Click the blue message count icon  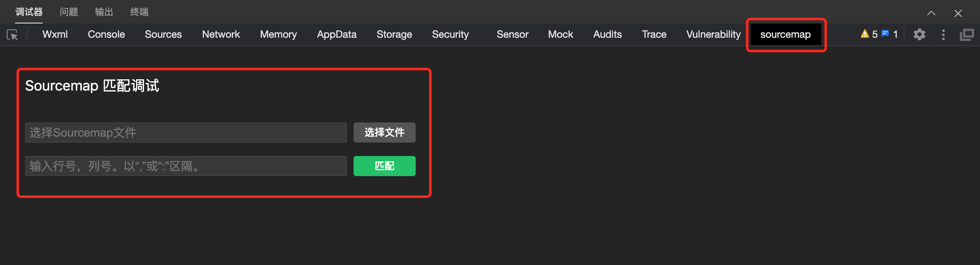[x=885, y=34]
